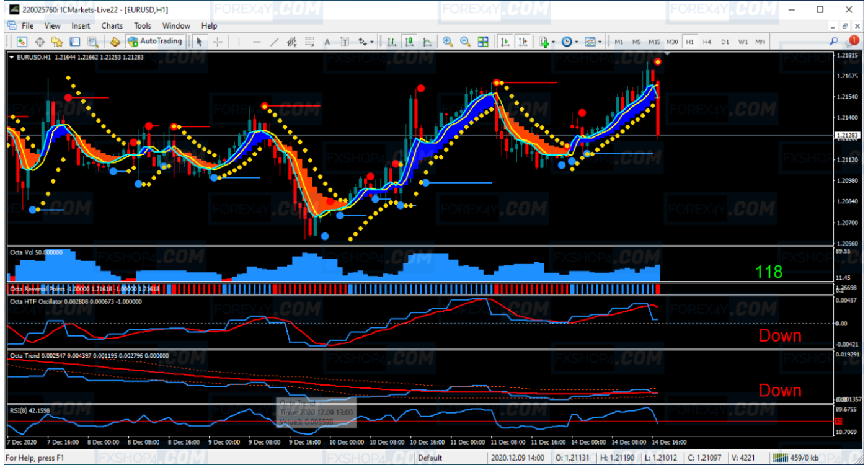Open the Charts menu
The width and height of the screenshot is (868, 465).
[112, 26]
